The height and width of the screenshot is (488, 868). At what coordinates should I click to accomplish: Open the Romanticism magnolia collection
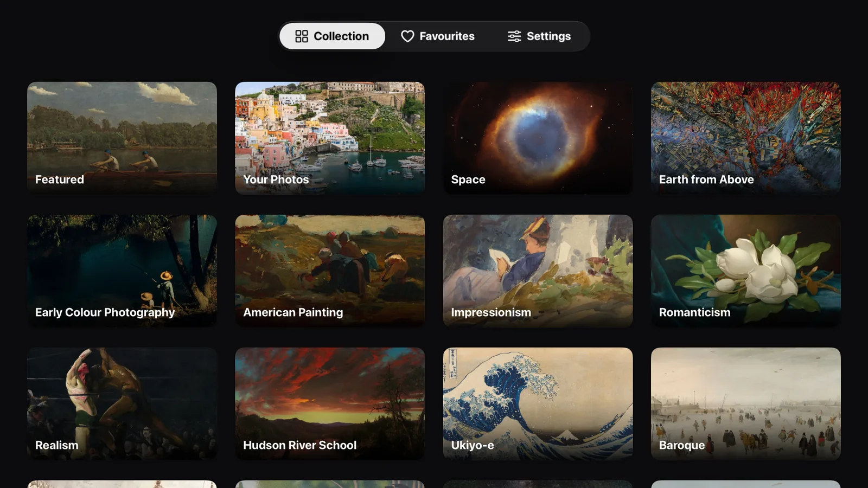pyautogui.click(x=746, y=271)
